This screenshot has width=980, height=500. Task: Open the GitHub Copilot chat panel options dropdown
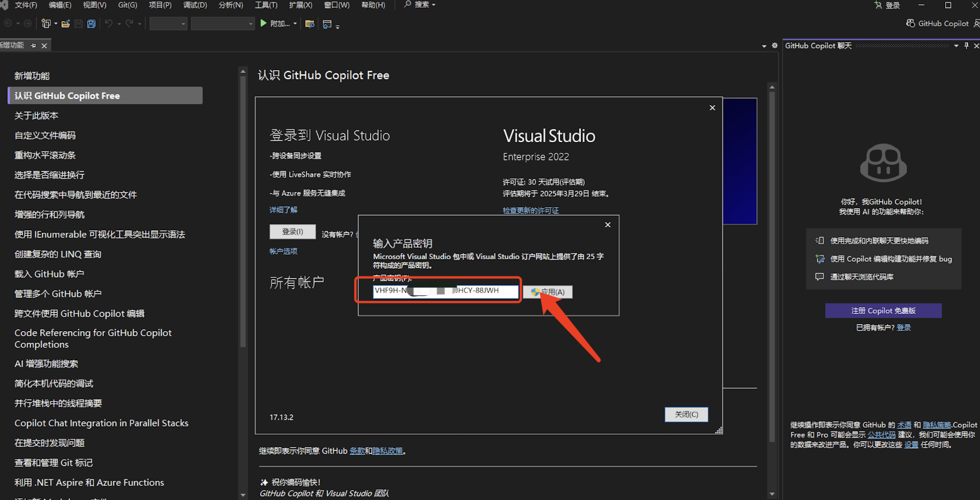956,45
